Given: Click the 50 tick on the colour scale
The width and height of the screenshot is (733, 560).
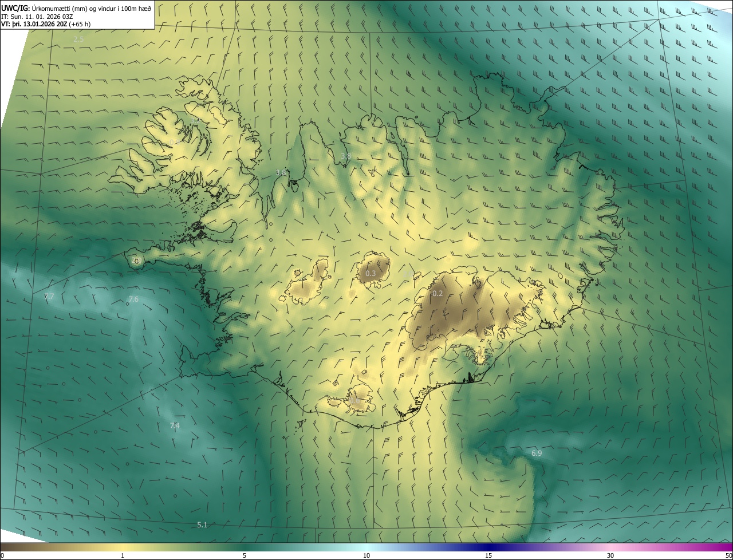Looking at the screenshot, I should click(728, 555).
